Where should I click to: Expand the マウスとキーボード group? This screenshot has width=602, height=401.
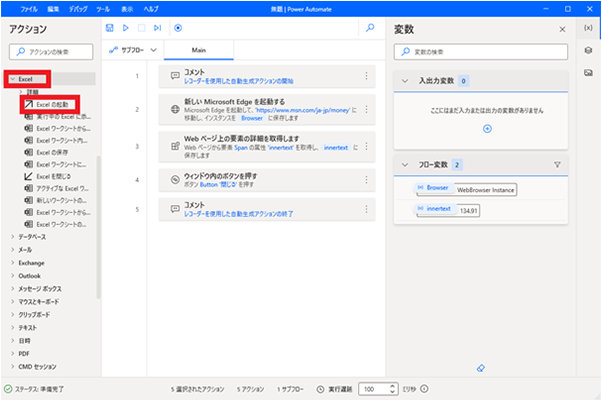coord(13,302)
